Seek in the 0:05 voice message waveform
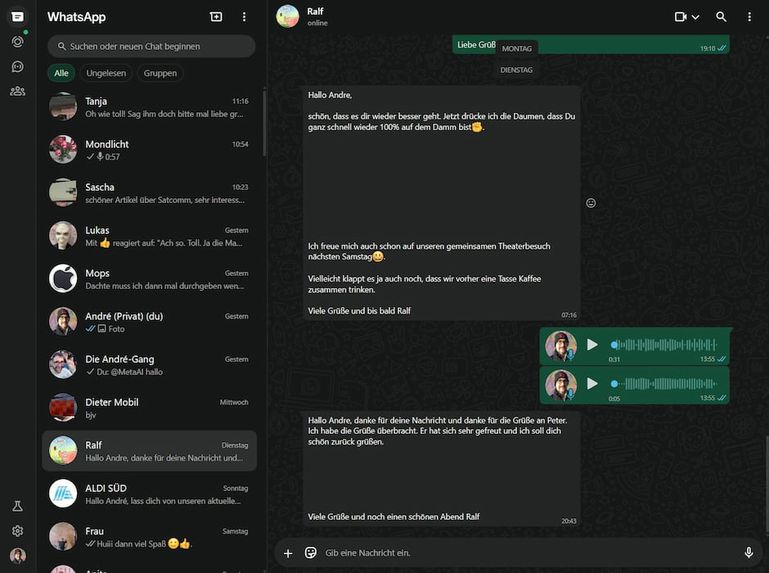The width and height of the screenshot is (769, 573). click(x=660, y=383)
